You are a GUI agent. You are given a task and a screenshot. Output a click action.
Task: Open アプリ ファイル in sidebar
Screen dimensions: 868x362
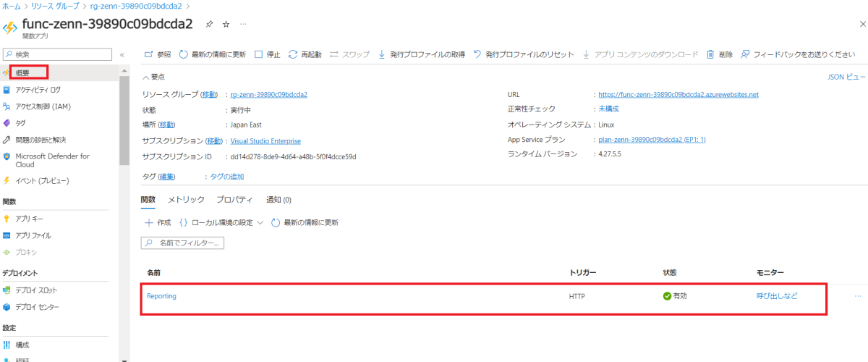click(33, 235)
